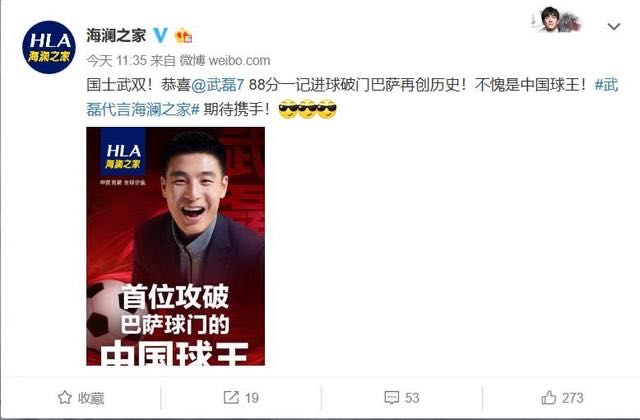The image size is (640, 420).
Task: Open the 海澜之家 account name link
Action: pyautogui.click(x=116, y=36)
